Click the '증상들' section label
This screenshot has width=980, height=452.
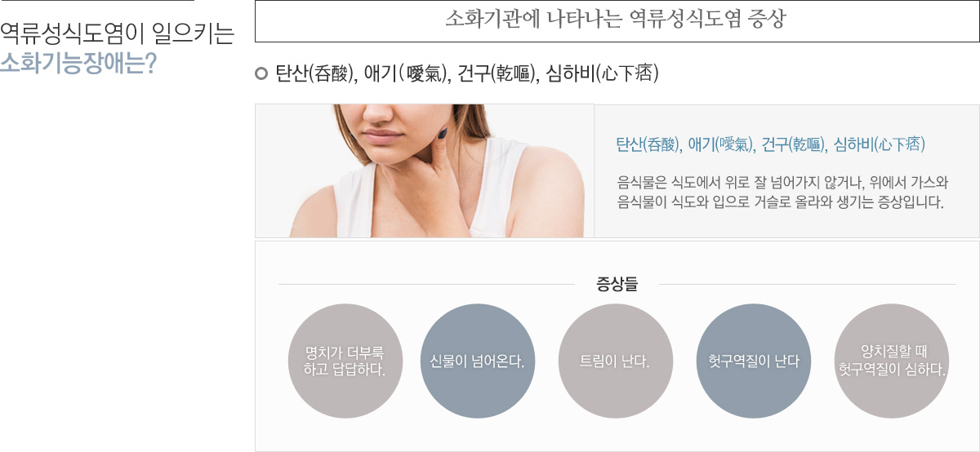point(617,284)
